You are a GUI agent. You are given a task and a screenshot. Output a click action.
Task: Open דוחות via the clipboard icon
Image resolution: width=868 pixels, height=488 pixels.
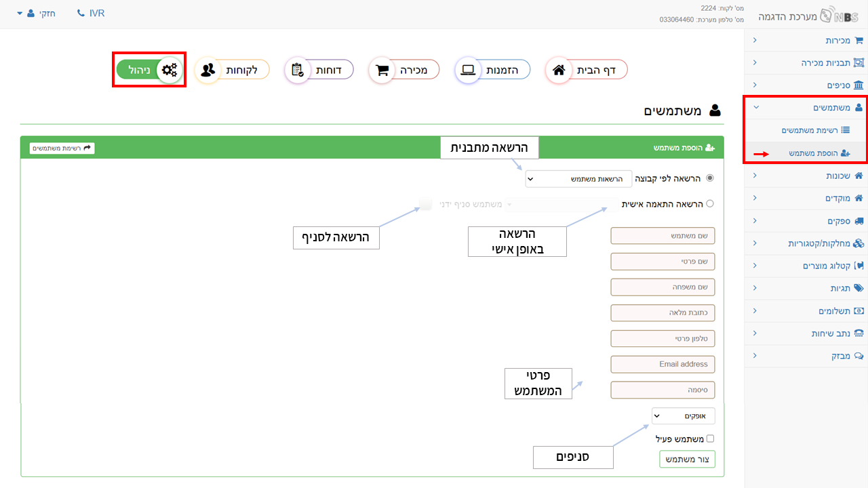(x=297, y=70)
